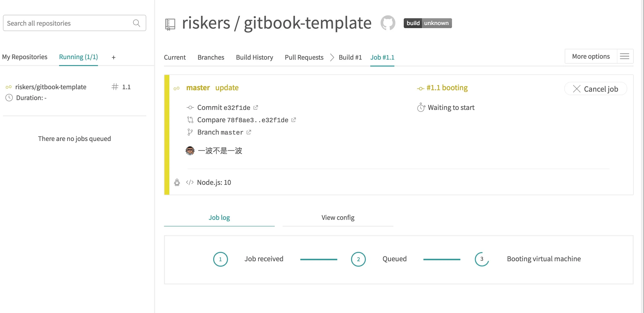This screenshot has width=644, height=313.
Task: Add a sidebar tab with plus button
Action: point(113,57)
